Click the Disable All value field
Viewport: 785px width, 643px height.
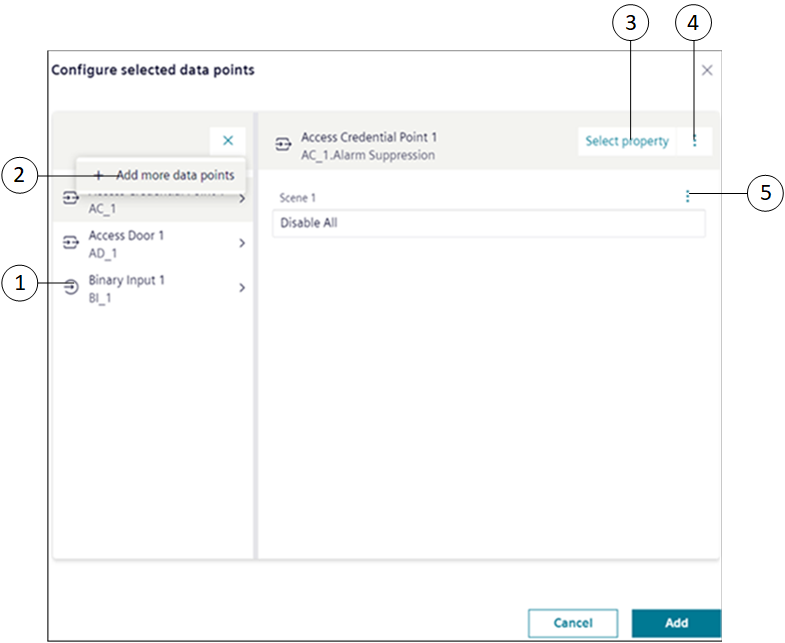click(x=488, y=223)
